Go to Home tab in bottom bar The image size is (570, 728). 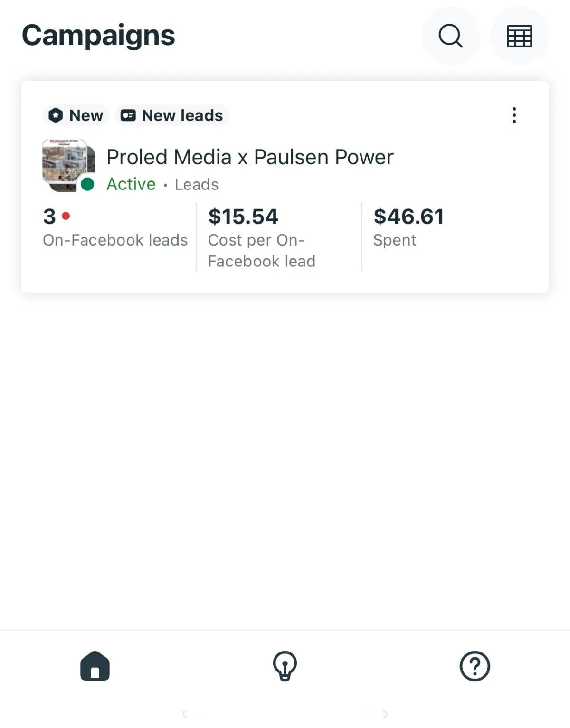coord(95,666)
